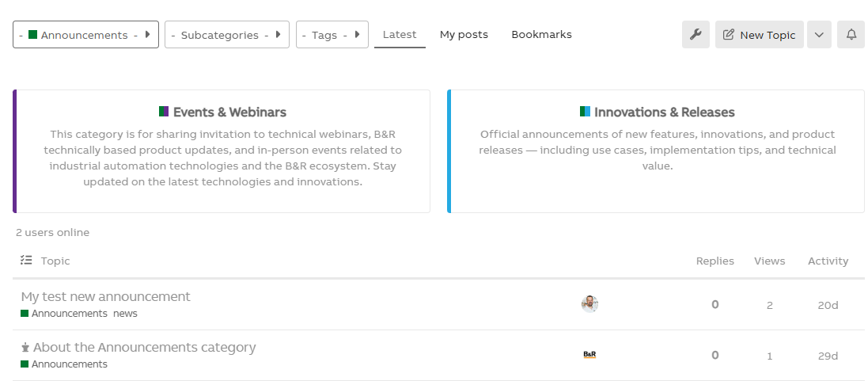Toggle bulk select topics icon
This screenshot has width=868, height=381.
pos(26,261)
